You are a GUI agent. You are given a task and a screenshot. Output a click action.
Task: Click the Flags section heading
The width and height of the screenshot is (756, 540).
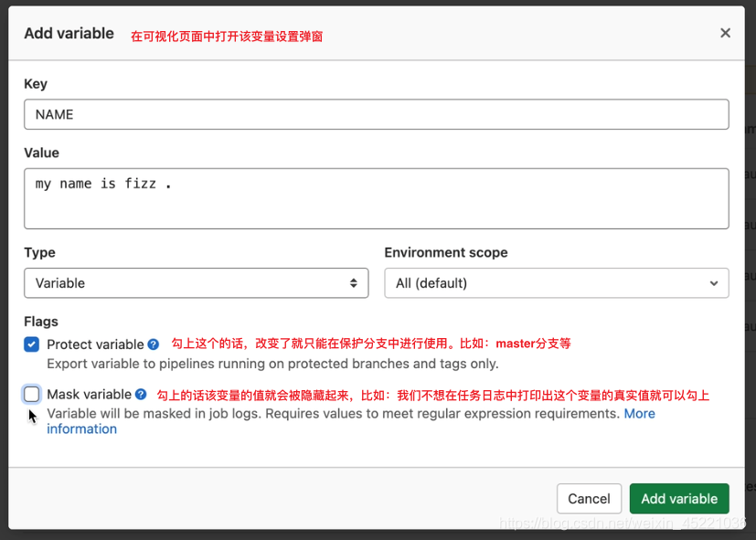41,322
